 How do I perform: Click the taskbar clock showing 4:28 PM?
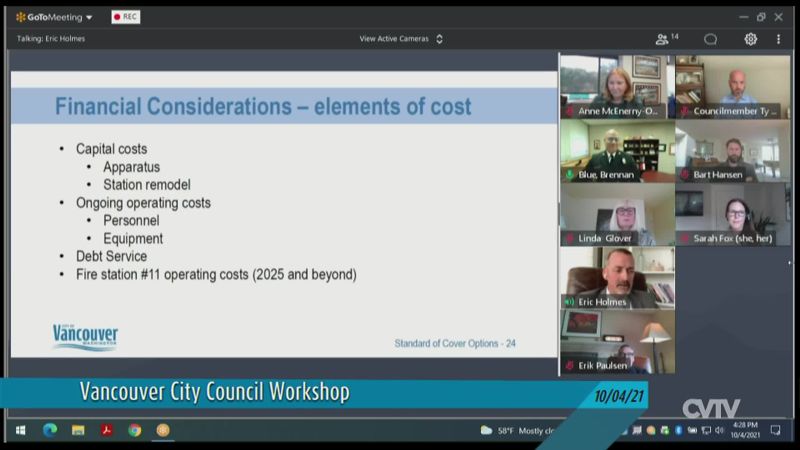pyautogui.click(x=744, y=430)
